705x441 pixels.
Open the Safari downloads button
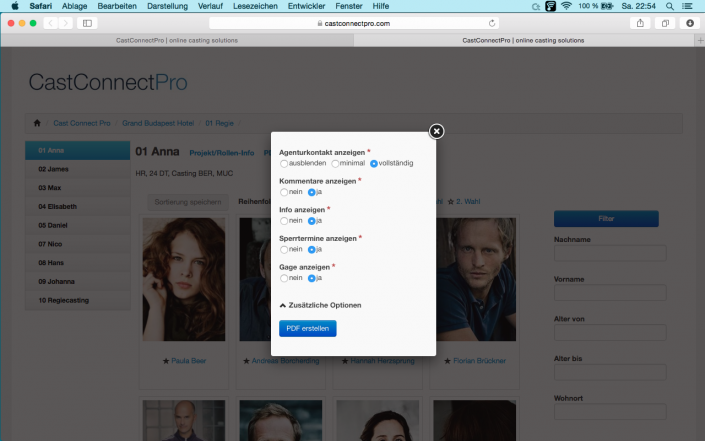click(x=690, y=23)
